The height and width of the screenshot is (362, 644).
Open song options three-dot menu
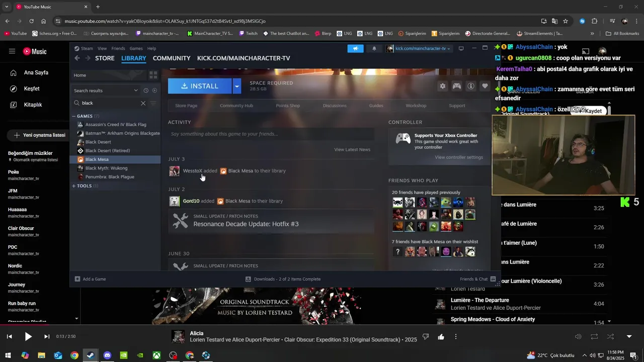pyautogui.click(x=456, y=336)
